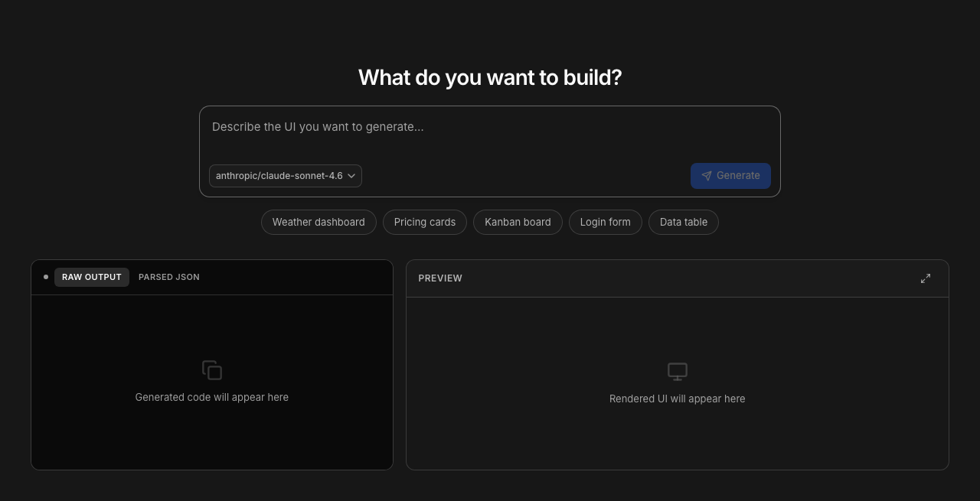Image resolution: width=980 pixels, height=501 pixels.
Task: Choose the Pricing cards suggestion
Action: click(425, 223)
